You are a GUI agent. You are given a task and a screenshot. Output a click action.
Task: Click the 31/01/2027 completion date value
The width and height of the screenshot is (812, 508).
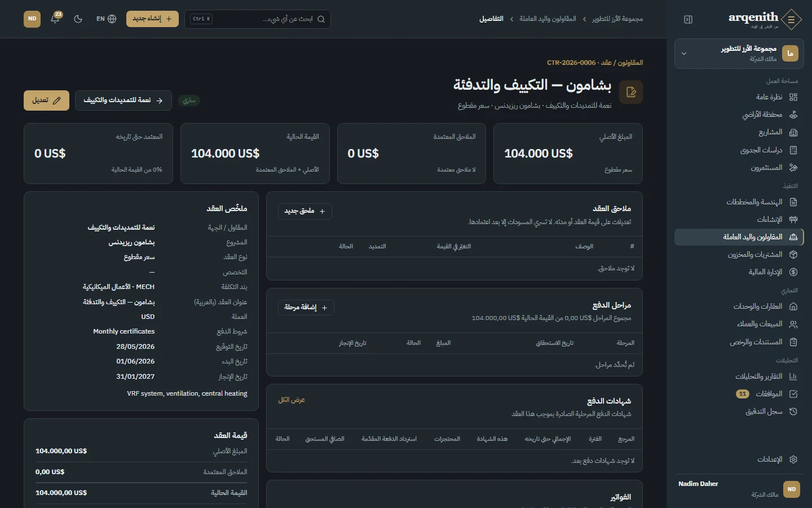click(135, 376)
